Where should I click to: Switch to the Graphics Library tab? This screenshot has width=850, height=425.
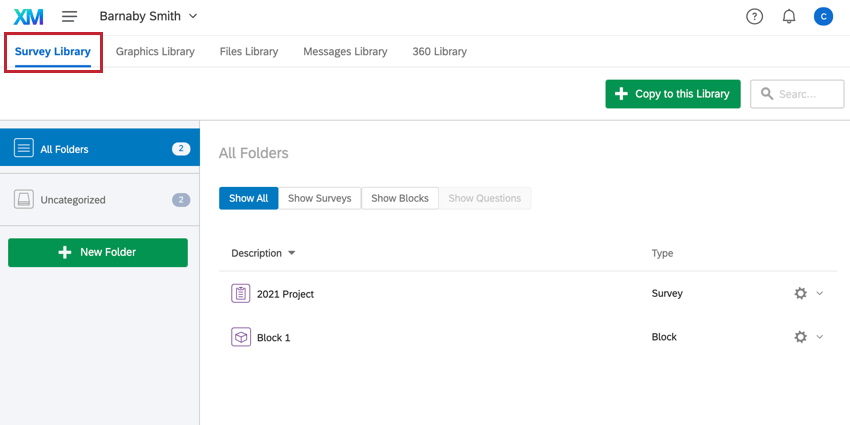point(155,51)
